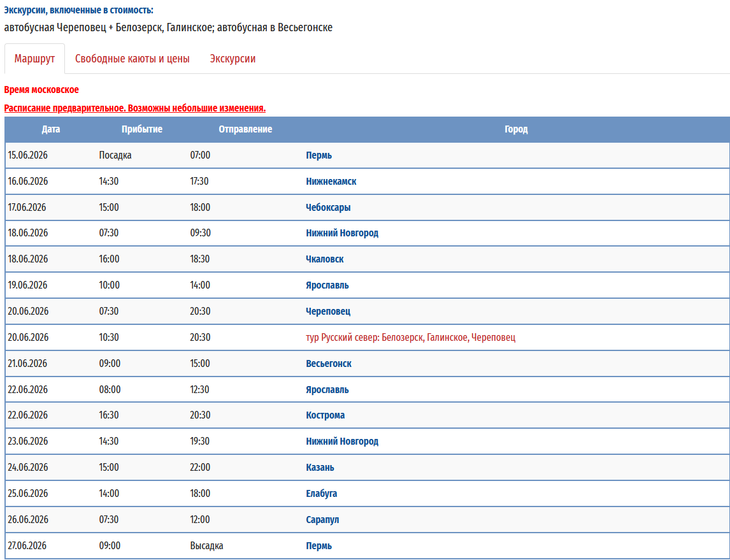The width and height of the screenshot is (730, 560).
Task: Open the Экскурсии tab
Action: (x=233, y=59)
